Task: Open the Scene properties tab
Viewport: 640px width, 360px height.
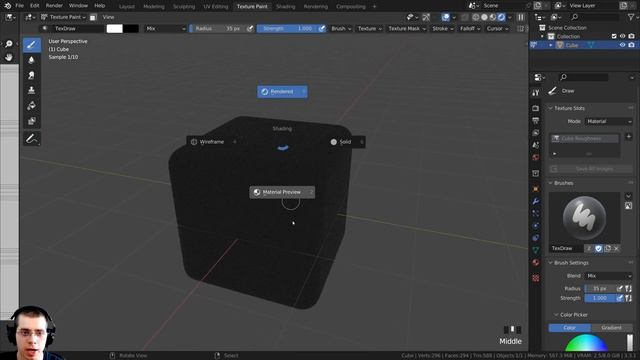Action: click(x=536, y=145)
